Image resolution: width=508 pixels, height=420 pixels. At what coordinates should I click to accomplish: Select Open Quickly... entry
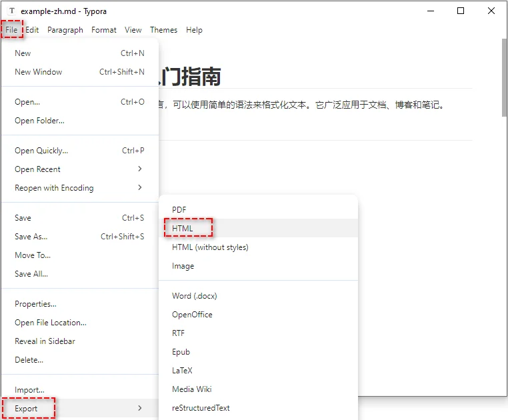(80, 151)
